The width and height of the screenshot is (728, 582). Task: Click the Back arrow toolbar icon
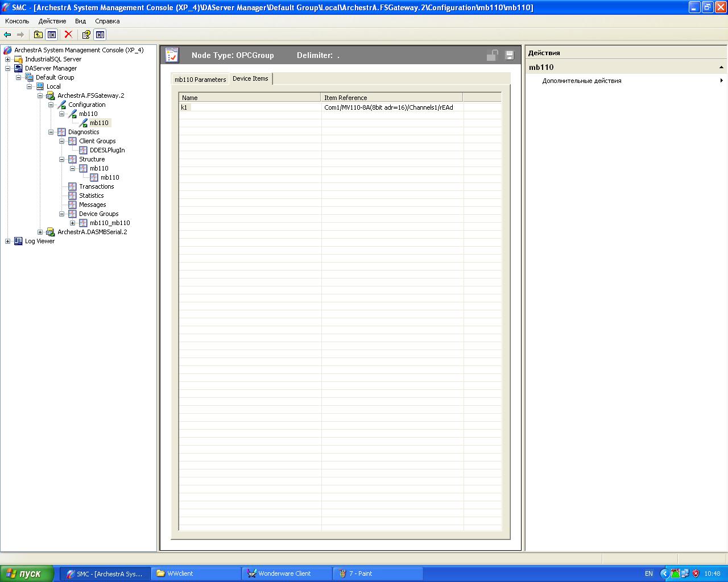[x=7, y=35]
